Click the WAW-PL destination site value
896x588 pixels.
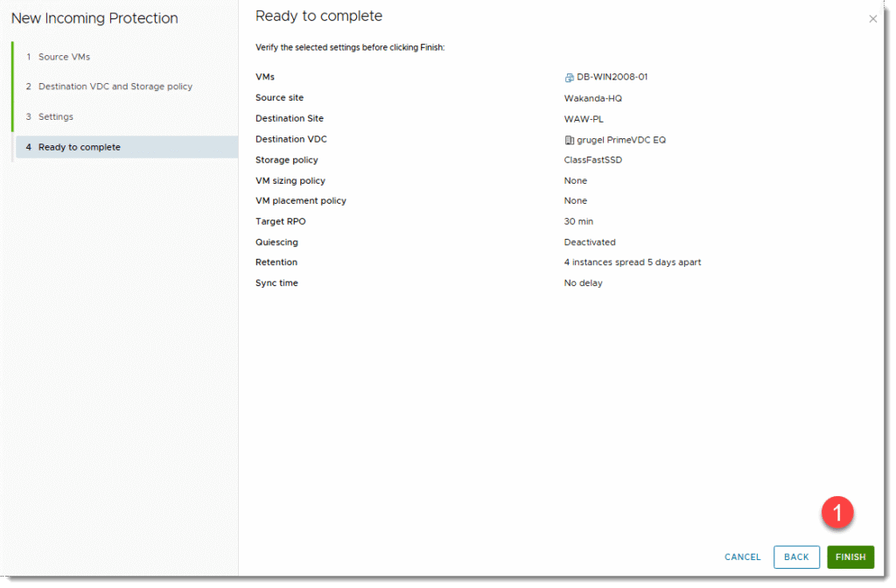coord(584,119)
